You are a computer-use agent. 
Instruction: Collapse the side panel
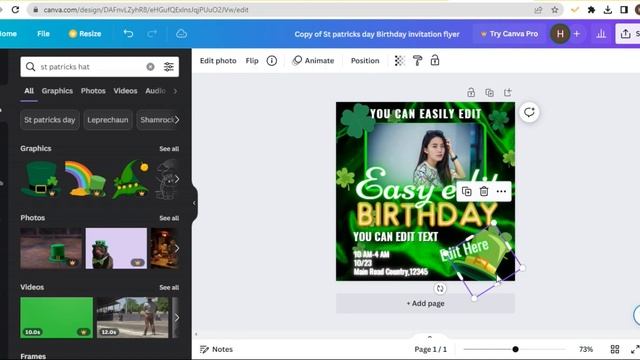pyautogui.click(x=194, y=203)
